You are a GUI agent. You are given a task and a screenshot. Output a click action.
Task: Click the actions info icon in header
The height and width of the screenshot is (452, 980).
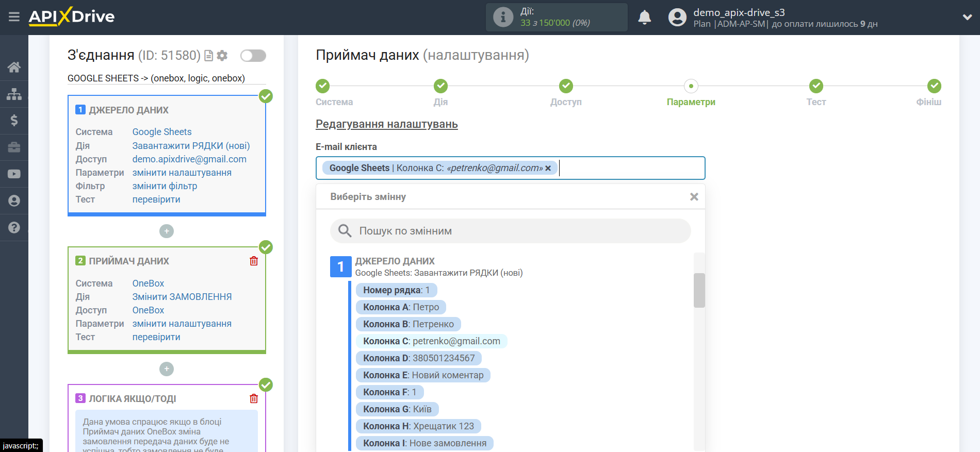click(x=503, y=17)
